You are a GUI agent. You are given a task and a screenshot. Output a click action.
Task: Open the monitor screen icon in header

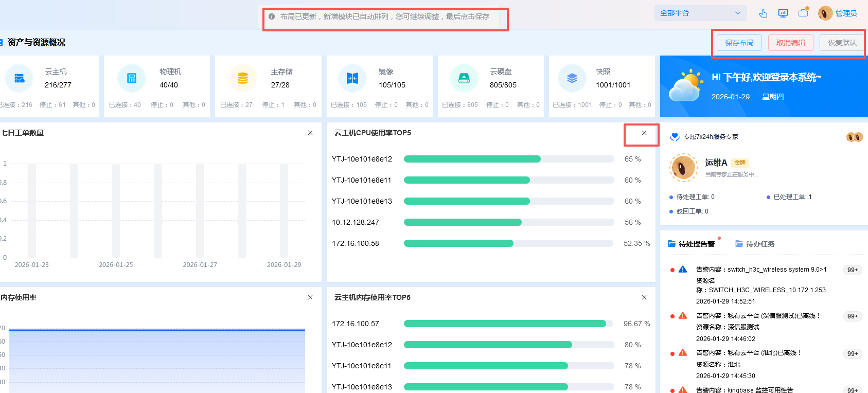(783, 13)
